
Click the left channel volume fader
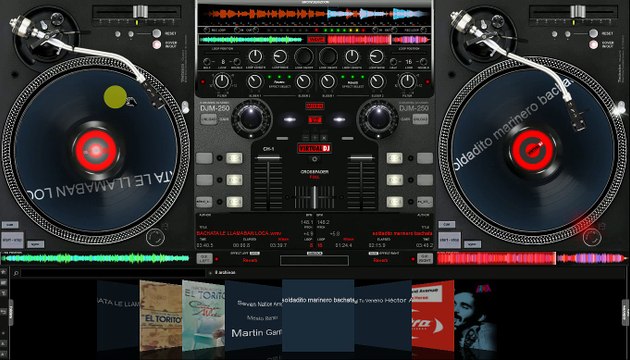[268, 159]
